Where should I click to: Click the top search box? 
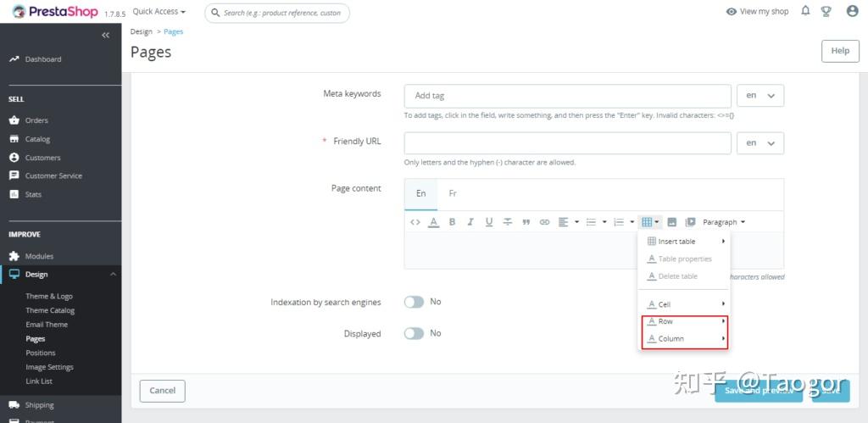click(x=277, y=13)
